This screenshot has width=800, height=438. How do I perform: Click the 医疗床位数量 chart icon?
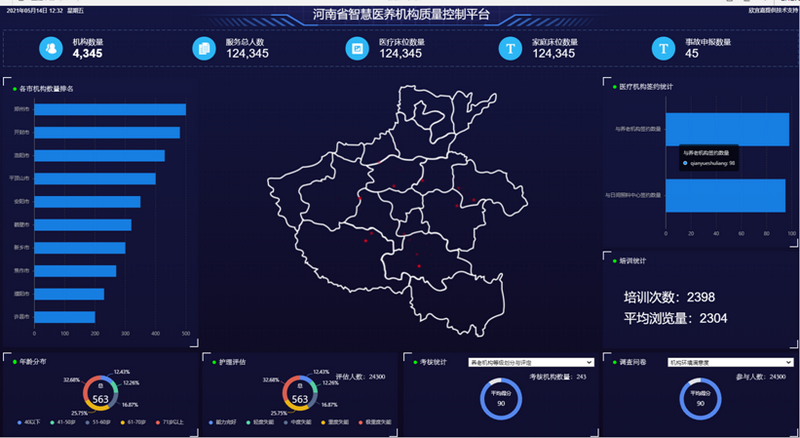point(357,48)
